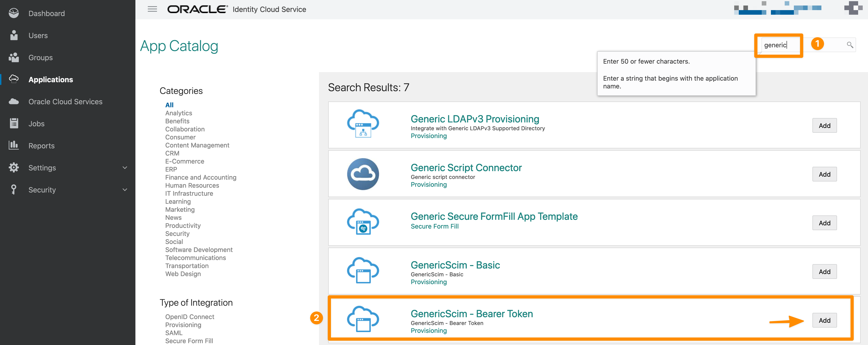Viewport: 868px width, 345px height.
Task: Click the Generic Script Connector app icon
Action: pyautogui.click(x=363, y=174)
